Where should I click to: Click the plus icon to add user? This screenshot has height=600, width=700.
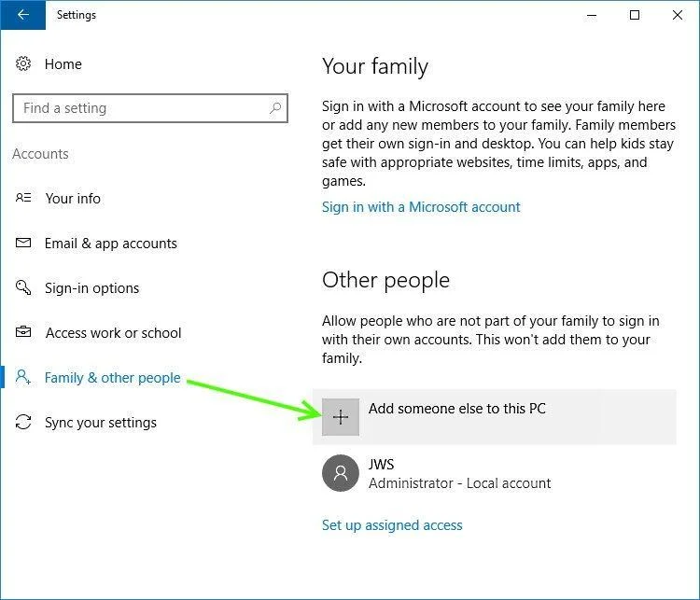coord(341,417)
